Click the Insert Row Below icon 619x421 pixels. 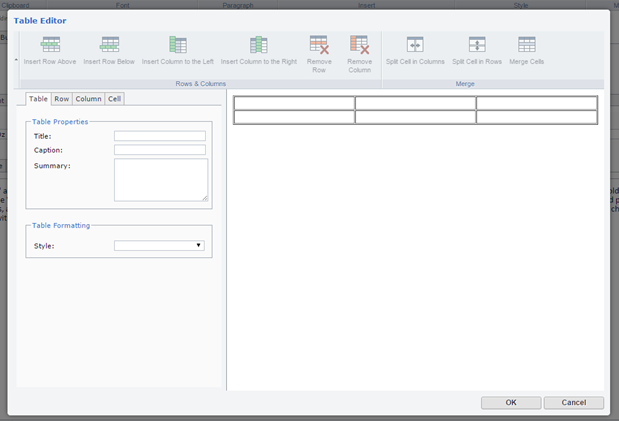coord(110,45)
